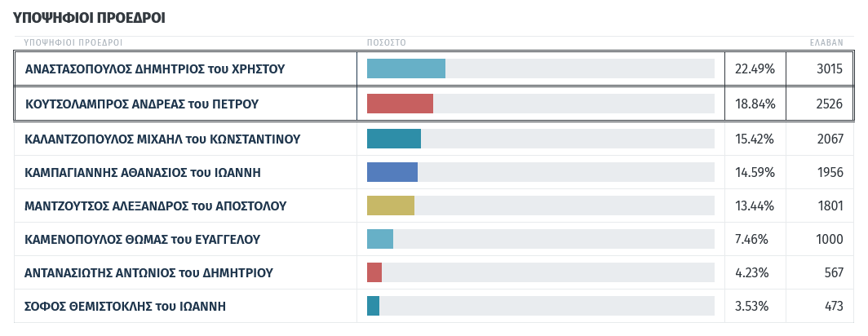
Task: Click ΚΑΜΠΑΓΙΑΝΝΗΣ ΑΘΑΝΑΣΙΟΣ του ΙΩΑΝΝΗ name
Action: point(143,173)
